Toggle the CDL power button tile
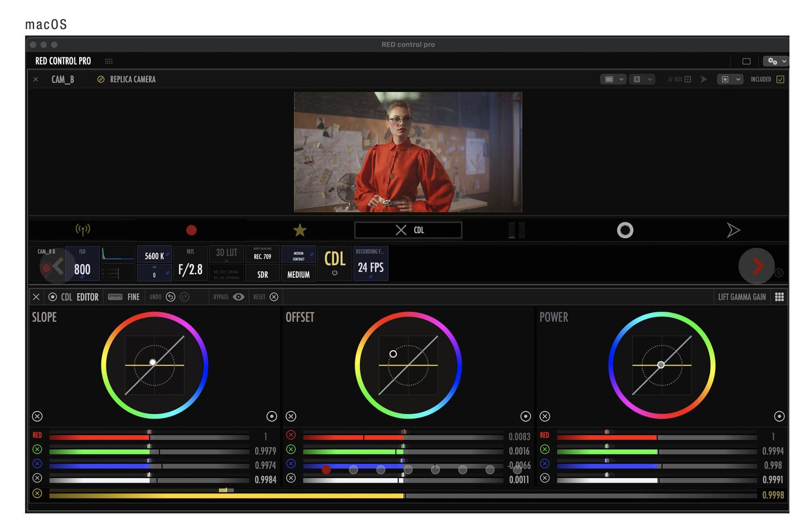The image size is (799, 532). point(334,264)
